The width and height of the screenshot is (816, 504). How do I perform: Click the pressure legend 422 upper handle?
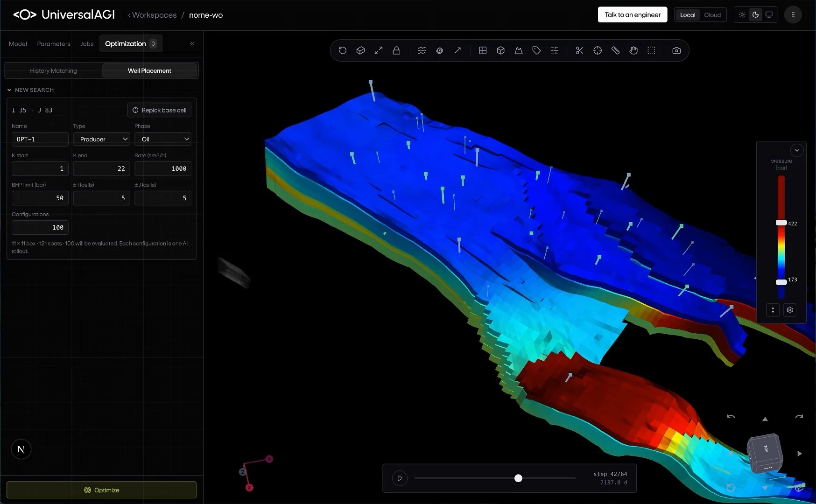pos(781,223)
